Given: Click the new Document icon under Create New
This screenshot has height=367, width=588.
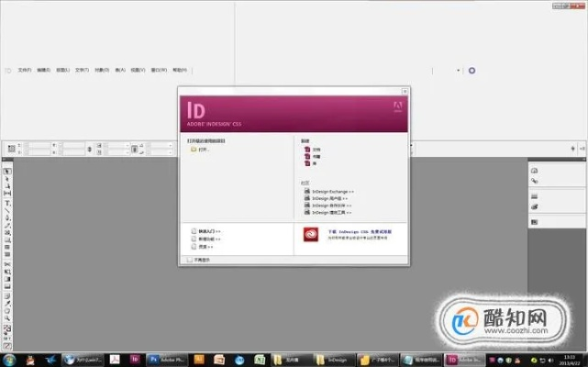Looking at the screenshot, I should click(306, 150).
